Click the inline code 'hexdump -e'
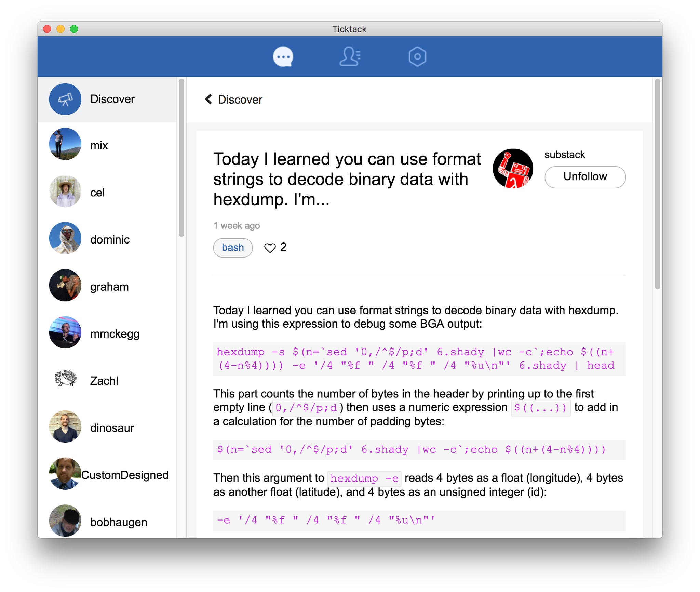The height and width of the screenshot is (592, 700). 364,478
